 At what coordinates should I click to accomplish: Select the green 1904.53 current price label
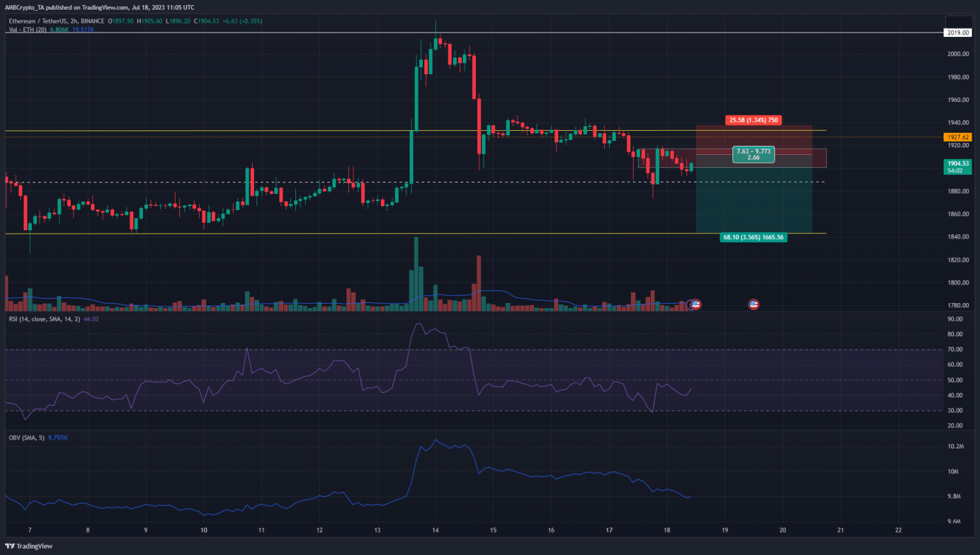960,163
